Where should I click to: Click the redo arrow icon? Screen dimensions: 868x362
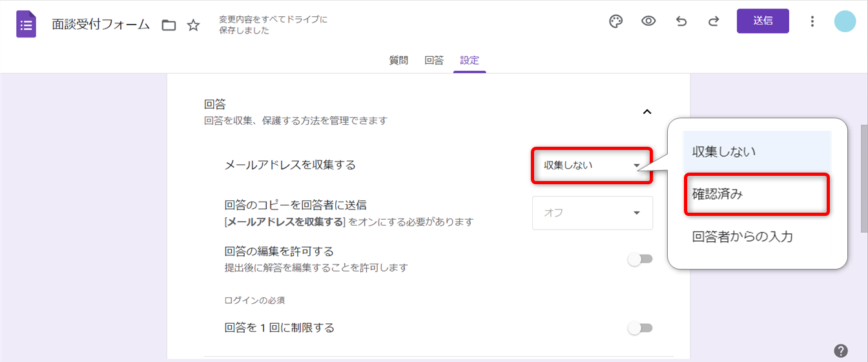714,21
